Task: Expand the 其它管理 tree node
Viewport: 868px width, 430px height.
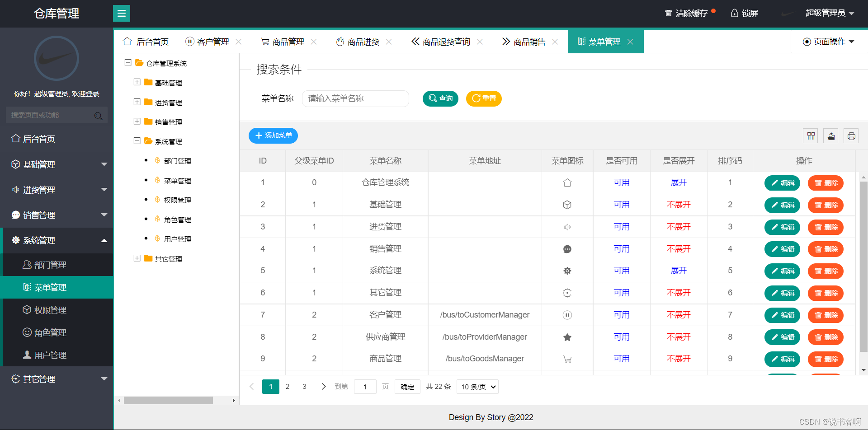Action: click(x=137, y=258)
